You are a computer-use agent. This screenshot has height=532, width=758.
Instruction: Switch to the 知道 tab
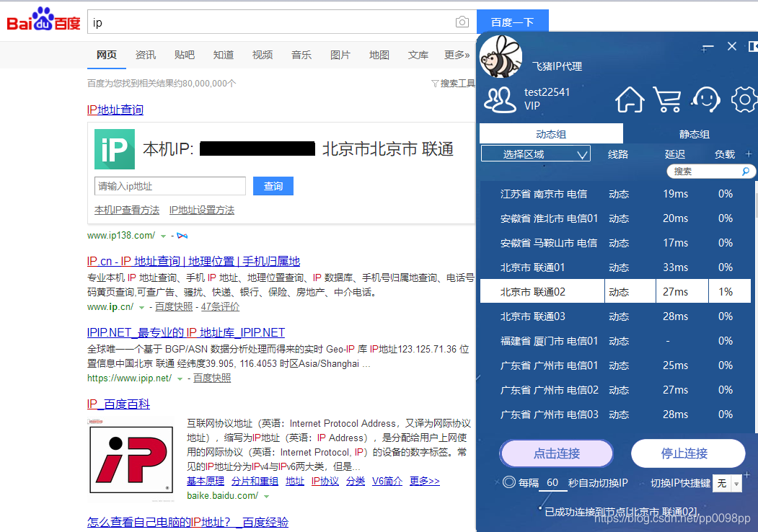[x=224, y=55]
